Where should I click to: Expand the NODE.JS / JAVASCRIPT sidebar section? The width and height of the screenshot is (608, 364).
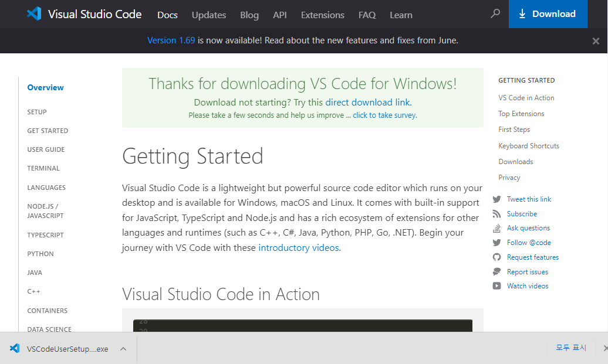(x=45, y=211)
